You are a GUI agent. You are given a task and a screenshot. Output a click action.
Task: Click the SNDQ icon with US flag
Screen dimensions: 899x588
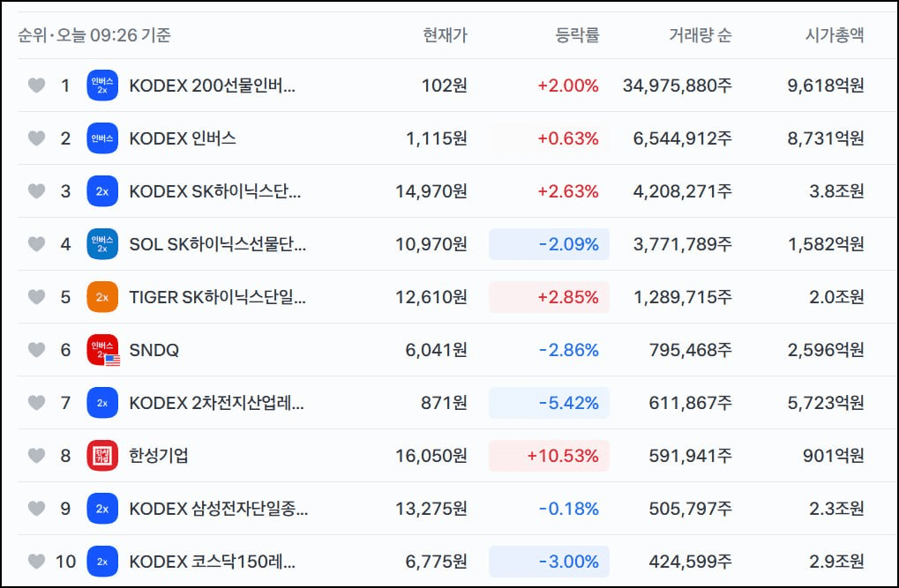(x=102, y=350)
